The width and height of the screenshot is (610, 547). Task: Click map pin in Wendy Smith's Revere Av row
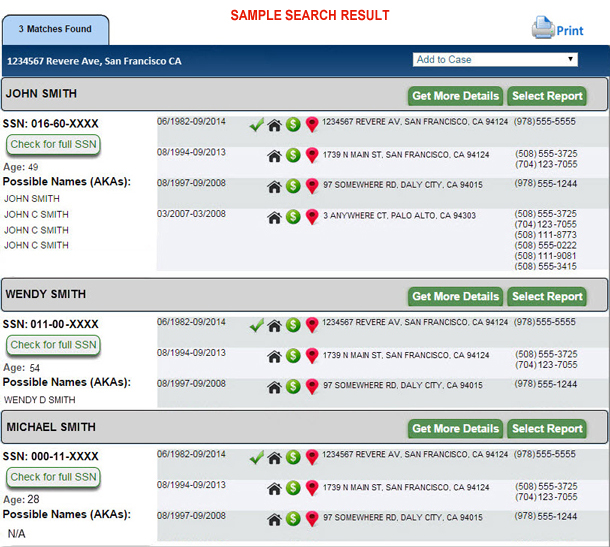click(x=312, y=325)
